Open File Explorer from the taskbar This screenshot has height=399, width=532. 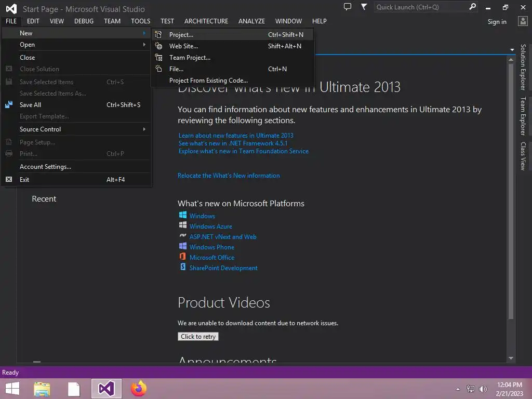tap(42, 389)
